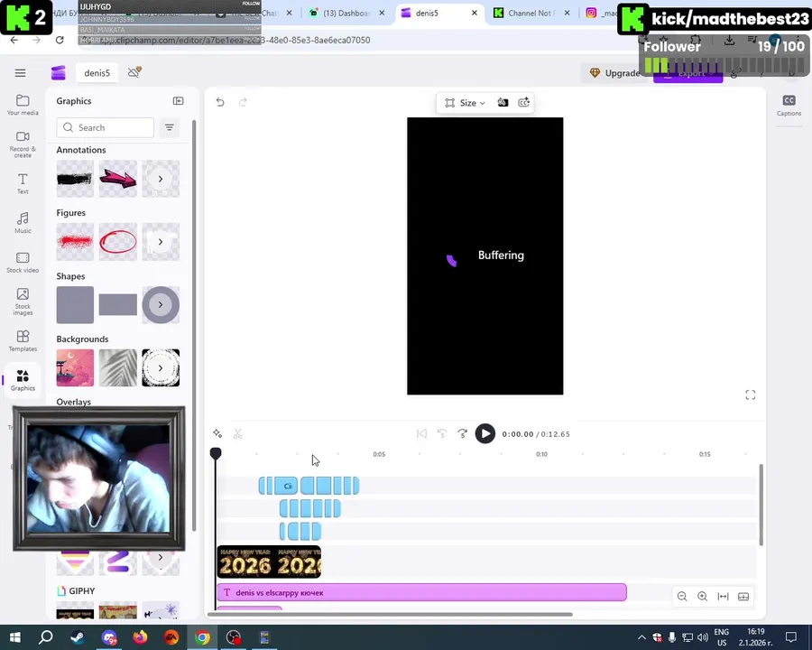Click the split scissors tool
Screen dimensions: 812x650
pyautogui.click(x=237, y=434)
